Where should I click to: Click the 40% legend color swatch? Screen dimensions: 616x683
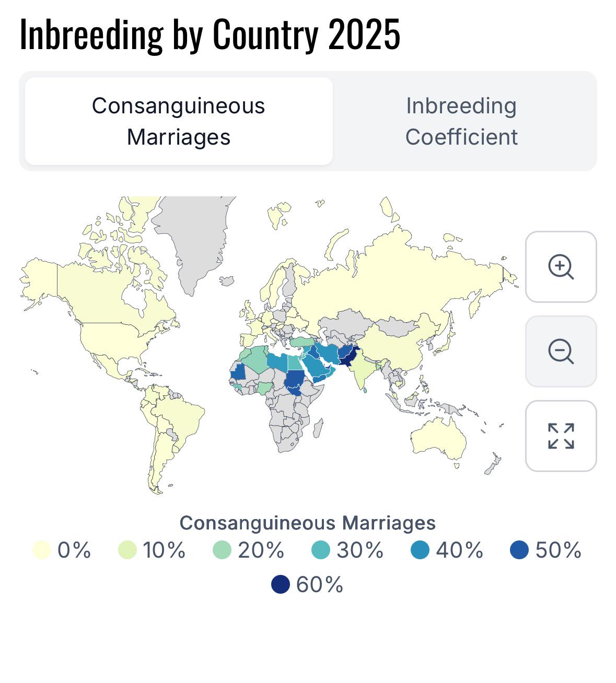[420, 550]
